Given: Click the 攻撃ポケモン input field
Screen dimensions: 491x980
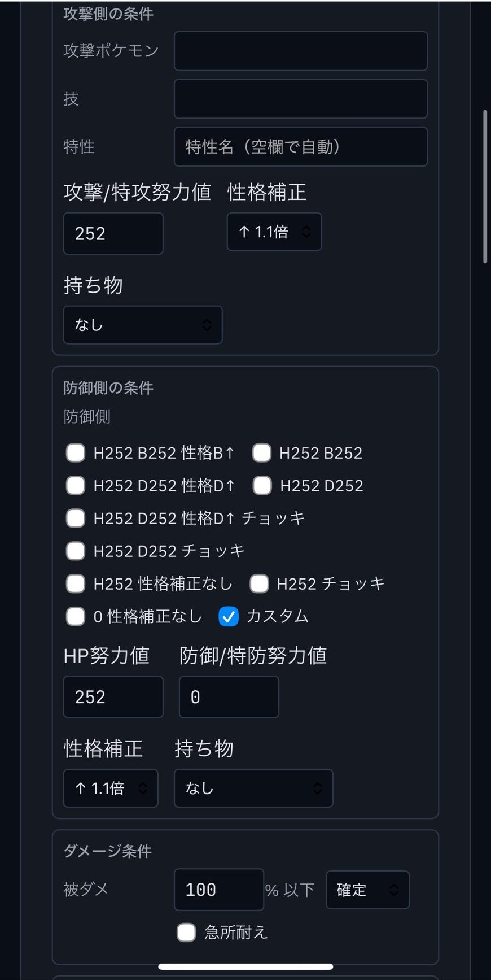Looking at the screenshot, I should (300, 51).
